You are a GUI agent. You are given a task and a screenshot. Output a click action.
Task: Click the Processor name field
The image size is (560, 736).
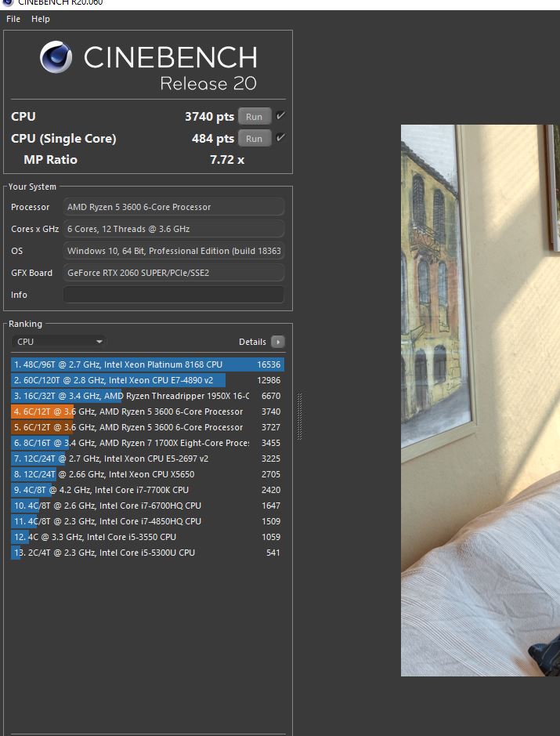click(174, 207)
